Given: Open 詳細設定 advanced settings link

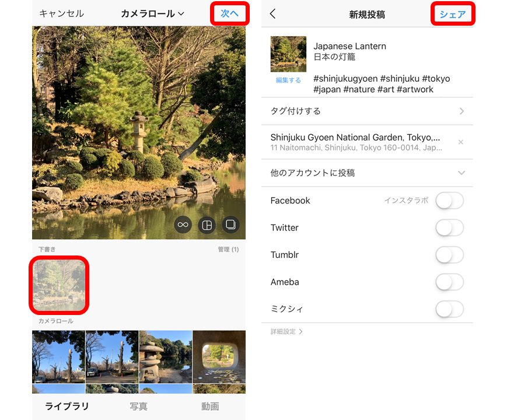Looking at the screenshot, I should coord(286,331).
